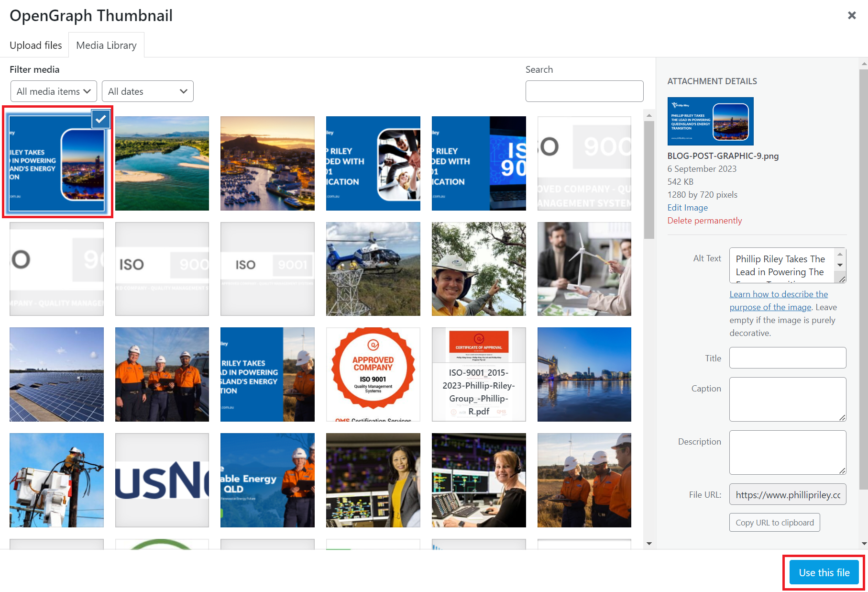The height and width of the screenshot is (592, 868).
Task: Expand the All dates filter
Action: 148,91
